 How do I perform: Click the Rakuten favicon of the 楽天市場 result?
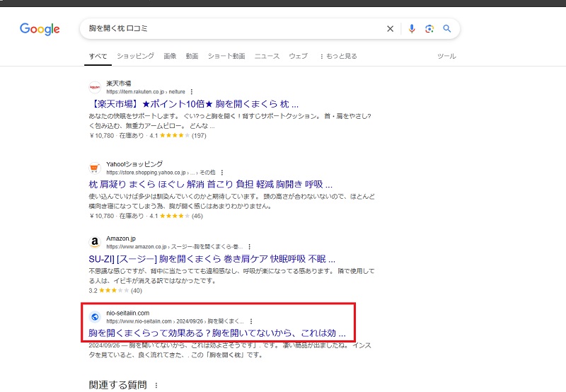(x=95, y=87)
